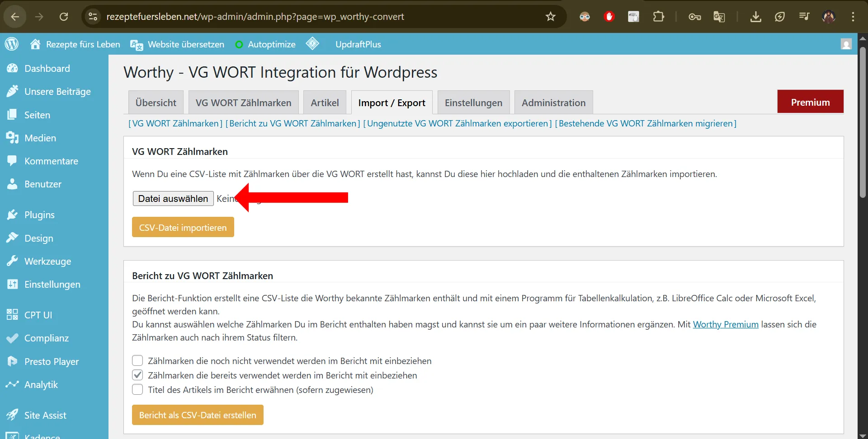Viewport: 868px width, 439px height.
Task: Open user avatar menu in admin bar
Action: click(x=846, y=44)
